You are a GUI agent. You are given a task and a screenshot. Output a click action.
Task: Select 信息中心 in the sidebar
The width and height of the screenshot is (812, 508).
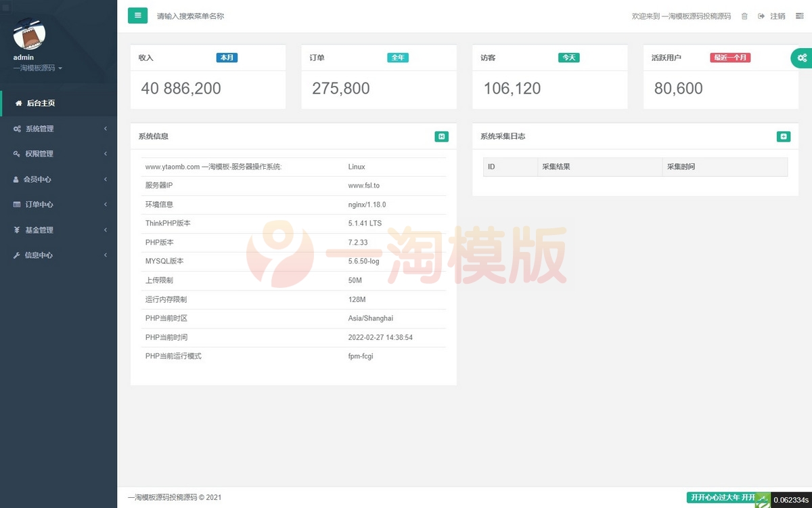(41, 255)
